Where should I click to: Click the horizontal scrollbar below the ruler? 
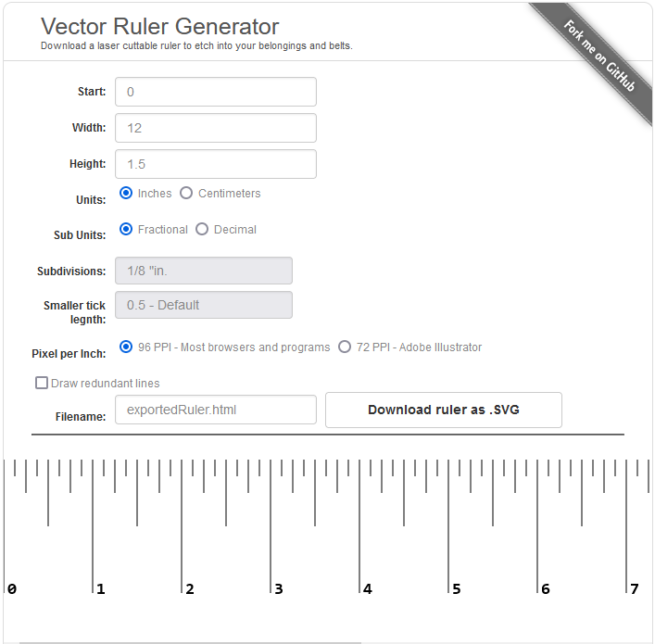pos(190,641)
